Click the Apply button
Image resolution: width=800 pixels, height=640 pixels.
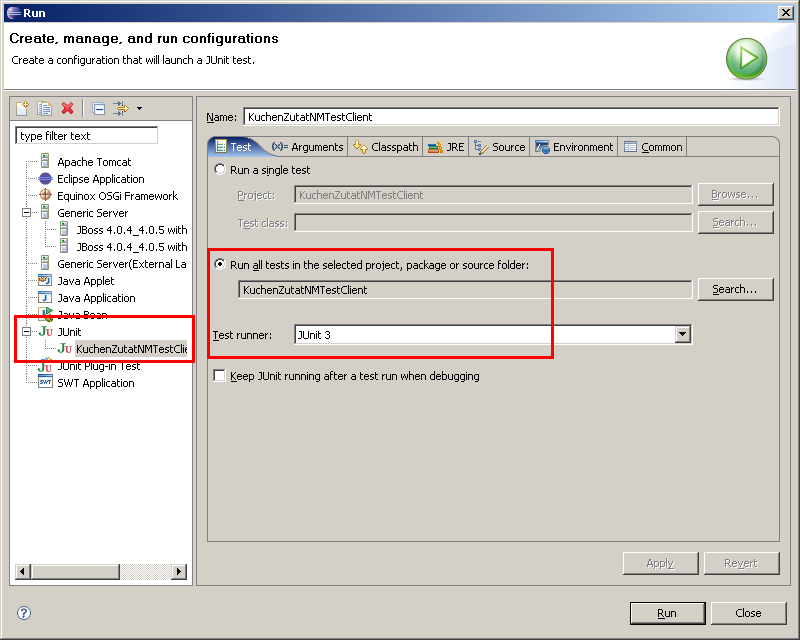(x=660, y=563)
